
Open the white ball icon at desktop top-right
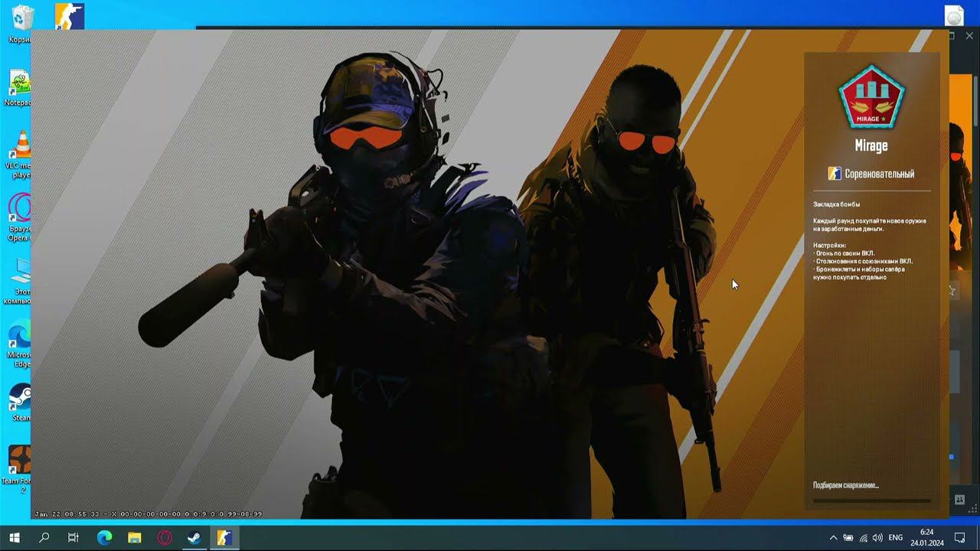(954, 15)
